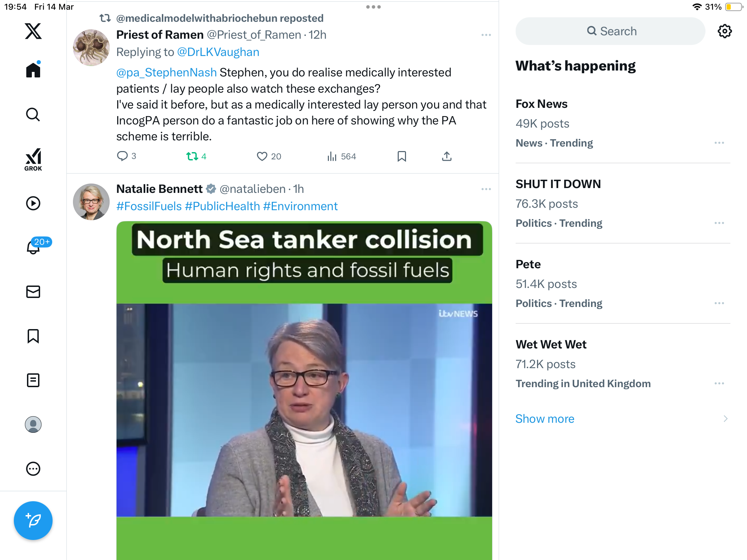747x560 pixels.
Task: Click the Search input field
Action: pyautogui.click(x=610, y=31)
